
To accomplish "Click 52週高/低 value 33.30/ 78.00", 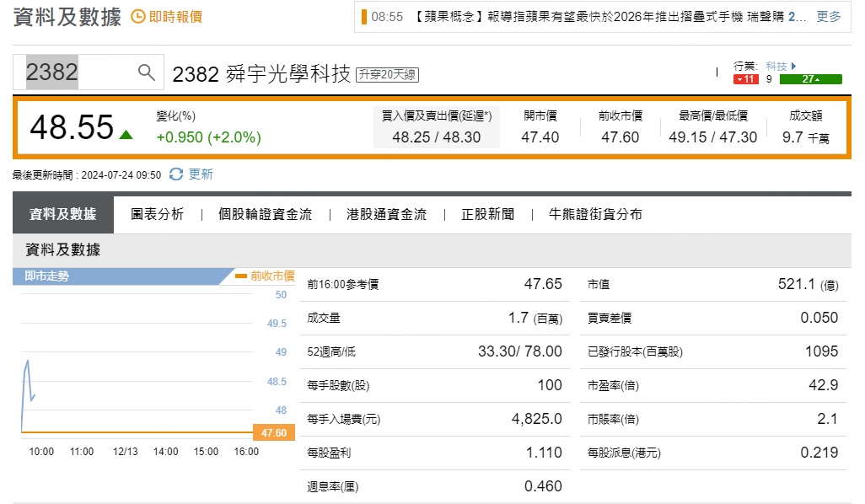I will (519, 351).
